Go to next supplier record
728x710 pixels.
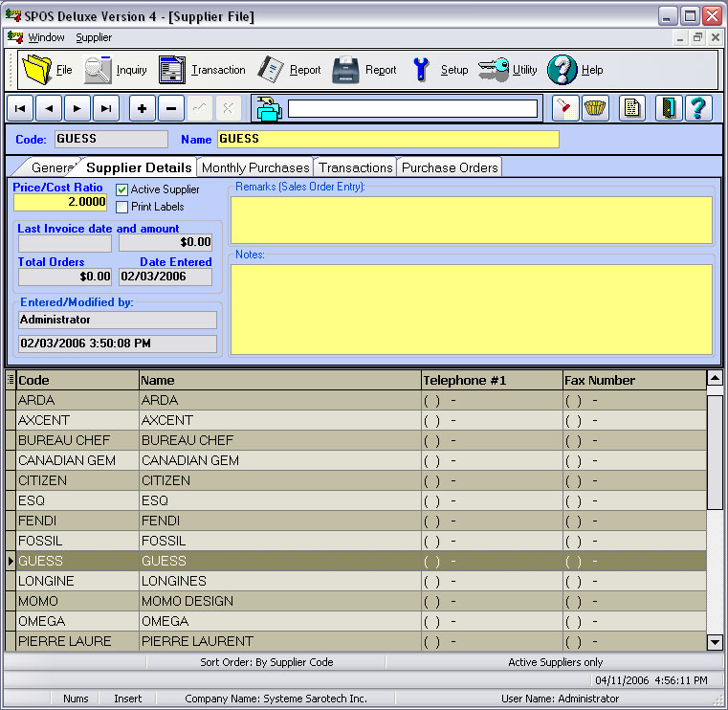77,109
